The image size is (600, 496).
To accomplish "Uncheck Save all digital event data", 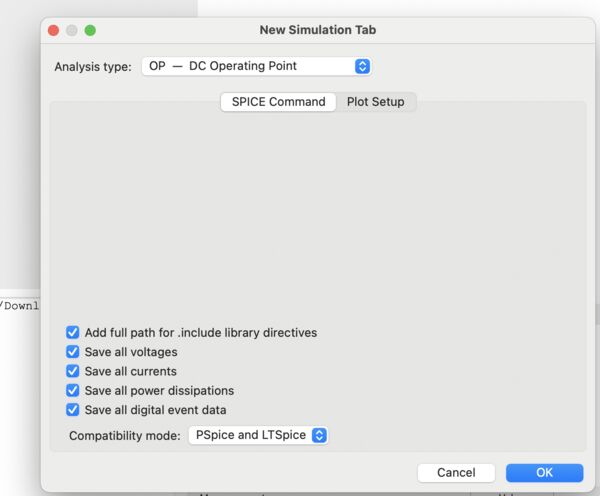I will tap(73, 409).
